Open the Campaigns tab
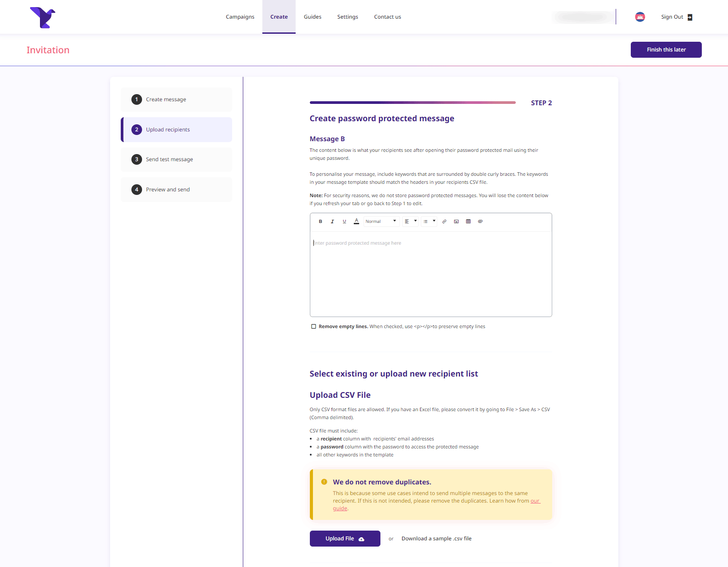The image size is (728, 567). 240,17
